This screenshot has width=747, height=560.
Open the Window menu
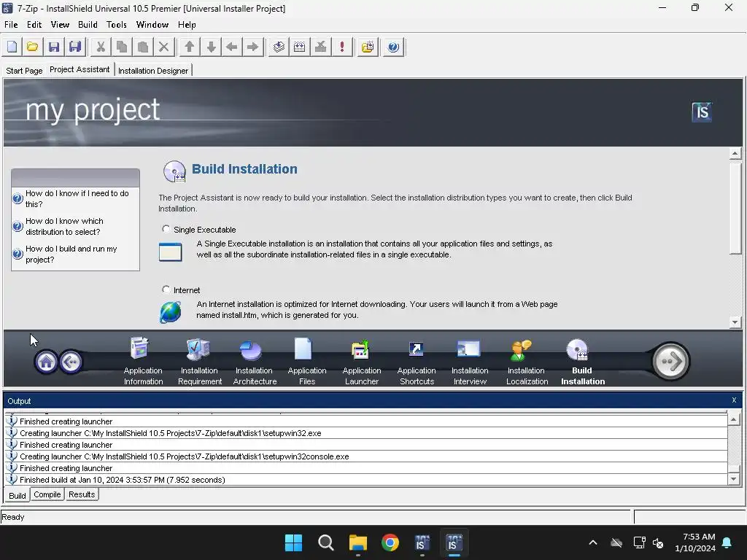pos(152,25)
